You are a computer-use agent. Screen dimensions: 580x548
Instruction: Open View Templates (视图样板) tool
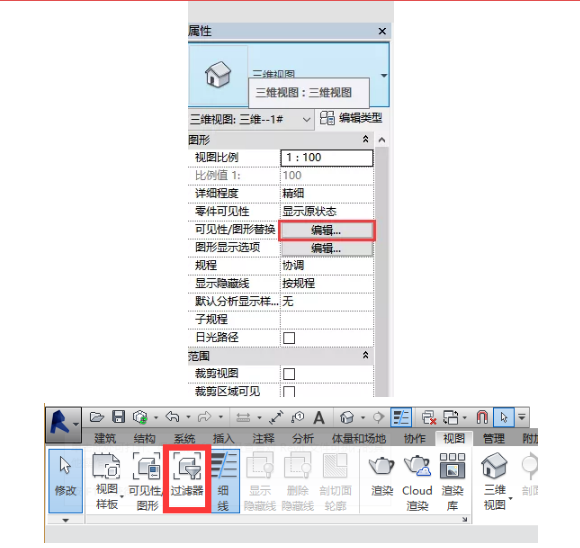pyautogui.click(x=107, y=481)
